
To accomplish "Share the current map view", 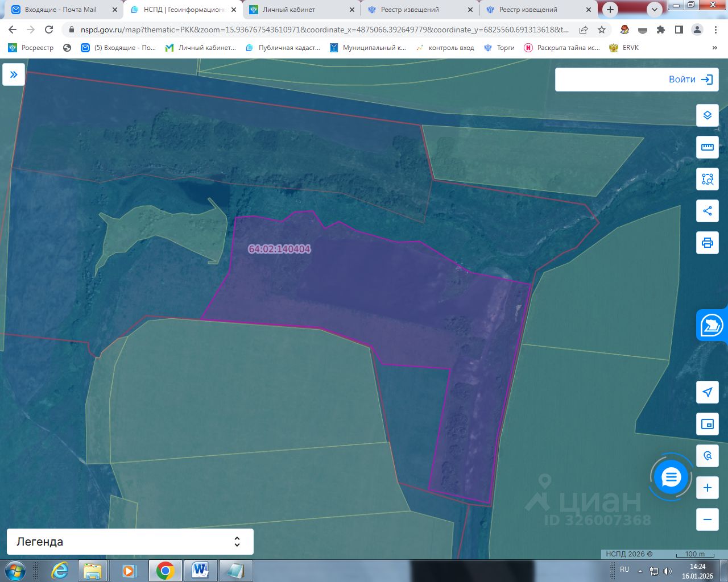I will click(708, 211).
